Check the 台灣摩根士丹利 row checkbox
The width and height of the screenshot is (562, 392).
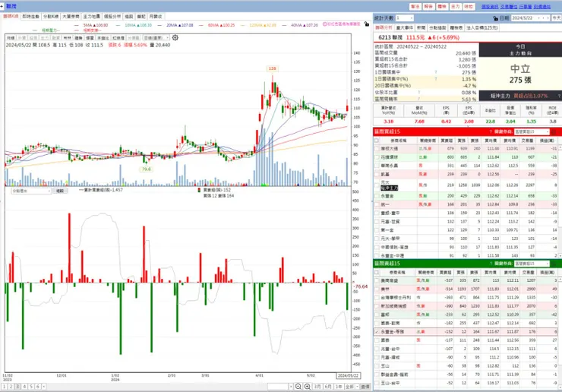click(377, 298)
